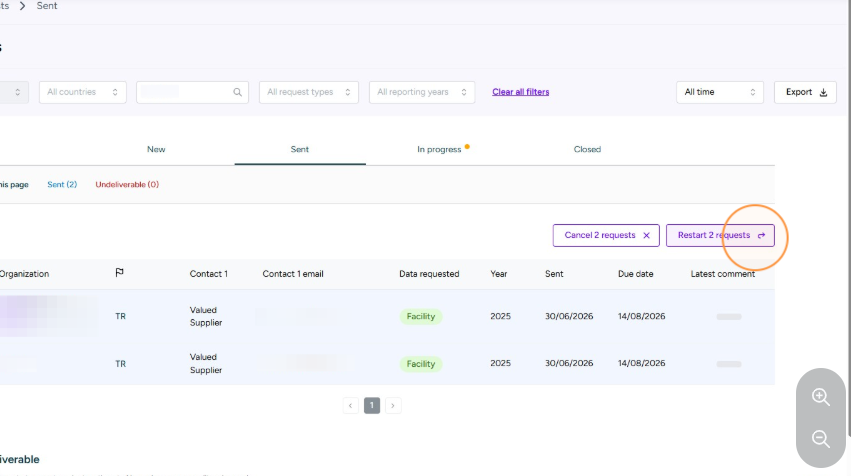This screenshot has width=851, height=476.
Task: Click the Contact 1 column header
Action: tap(209, 274)
